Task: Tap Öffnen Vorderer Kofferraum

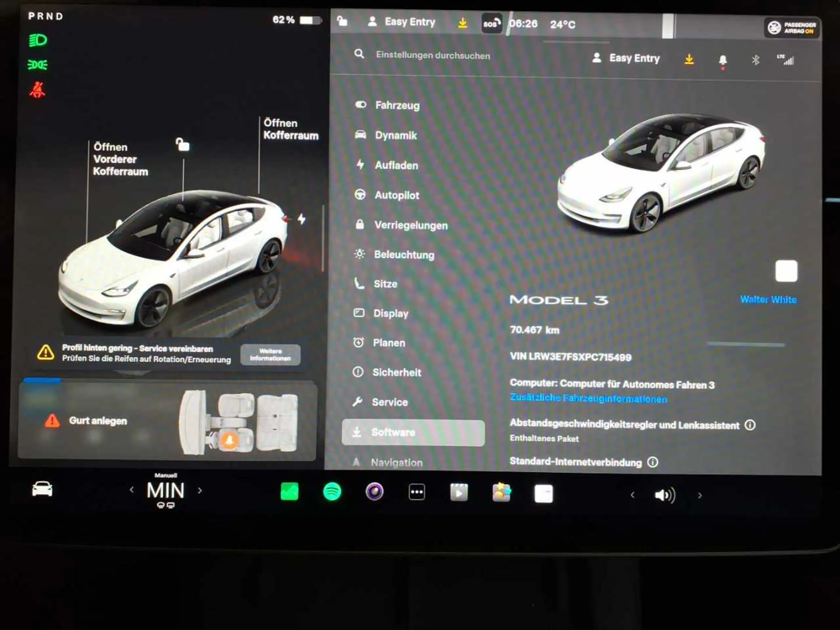Action: [x=120, y=159]
